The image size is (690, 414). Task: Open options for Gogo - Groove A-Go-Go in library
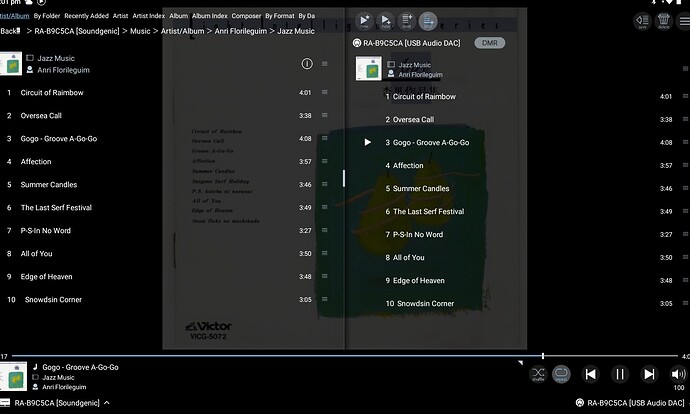tap(325, 138)
